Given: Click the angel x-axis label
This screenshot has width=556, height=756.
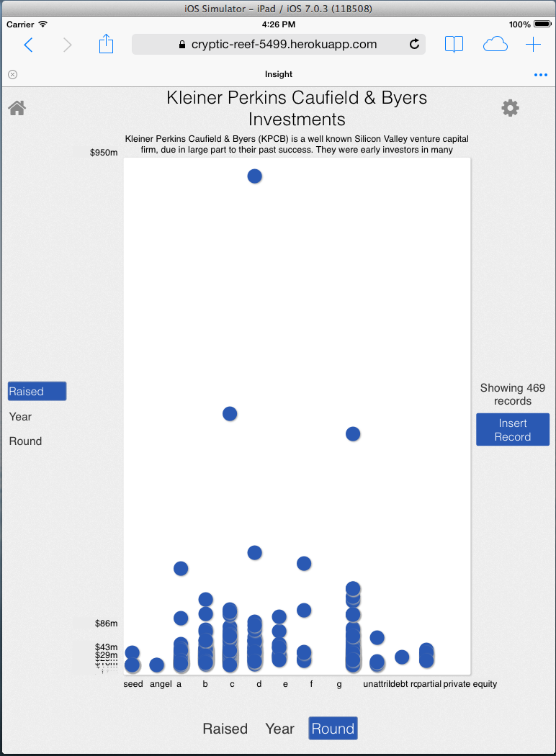Looking at the screenshot, I should click(x=161, y=684).
